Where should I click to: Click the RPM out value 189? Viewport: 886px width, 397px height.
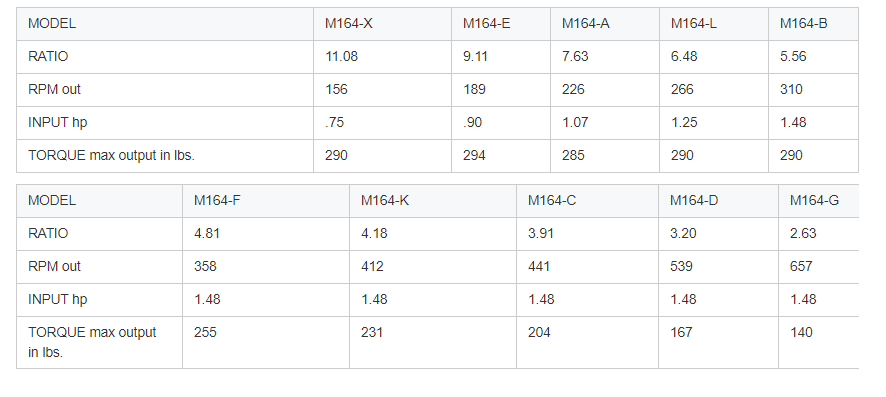[474, 89]
